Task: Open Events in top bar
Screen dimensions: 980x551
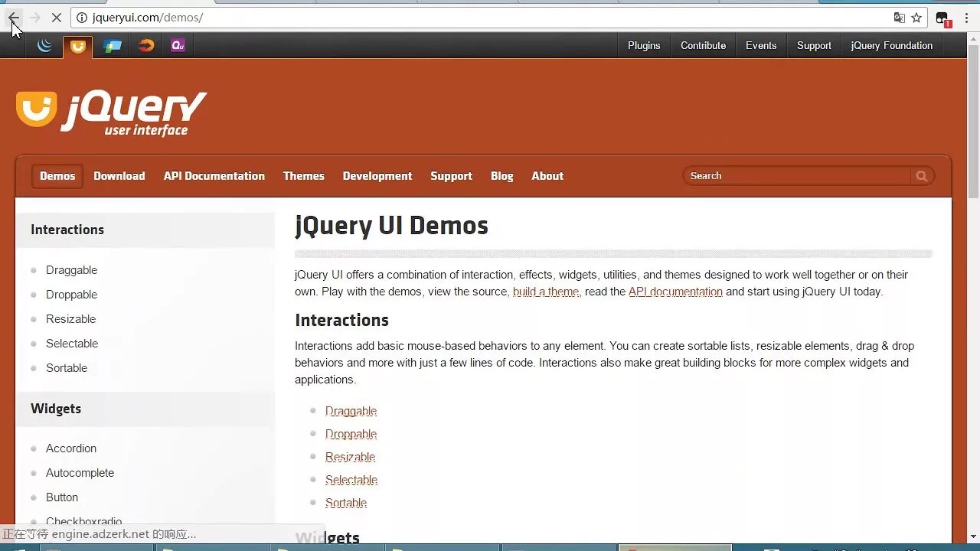Action: coord(761,46)
